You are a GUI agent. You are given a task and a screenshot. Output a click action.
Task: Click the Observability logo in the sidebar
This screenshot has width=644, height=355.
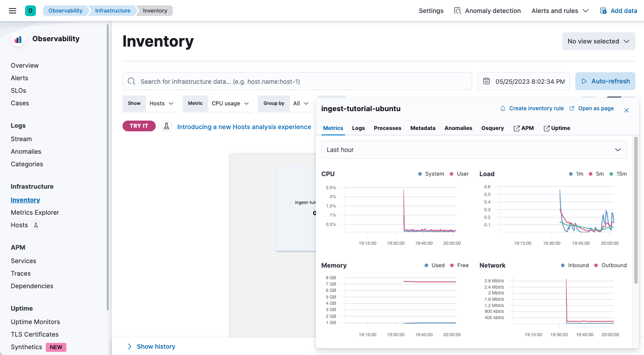[x=17, y=39]
